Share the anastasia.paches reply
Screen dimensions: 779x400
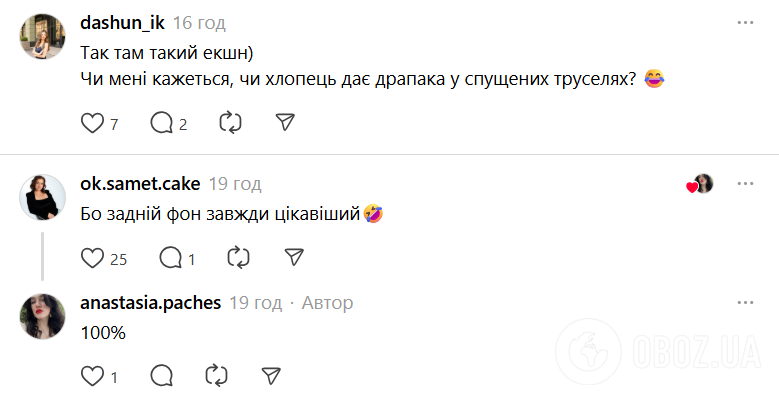point(270,376)
